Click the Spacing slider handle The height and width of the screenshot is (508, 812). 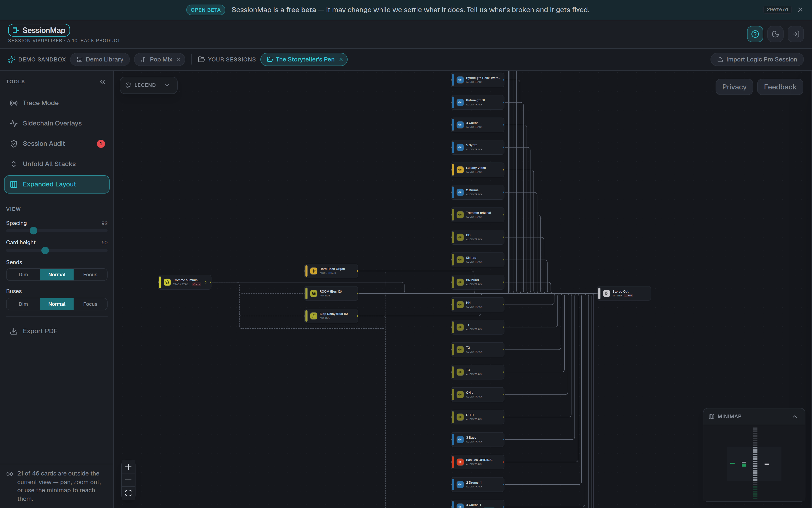[x=33, y=231]
